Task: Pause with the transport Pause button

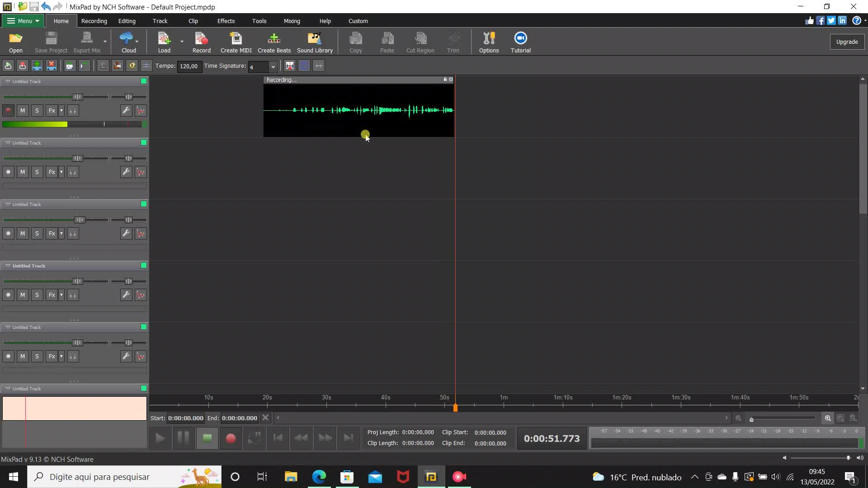Action: point(184,438)
